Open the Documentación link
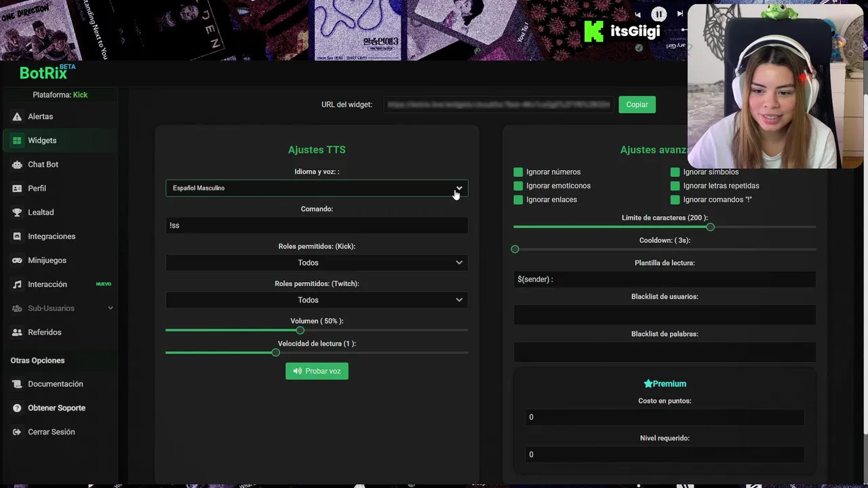This screenshot has height=488, width=868. pos(60,384)
